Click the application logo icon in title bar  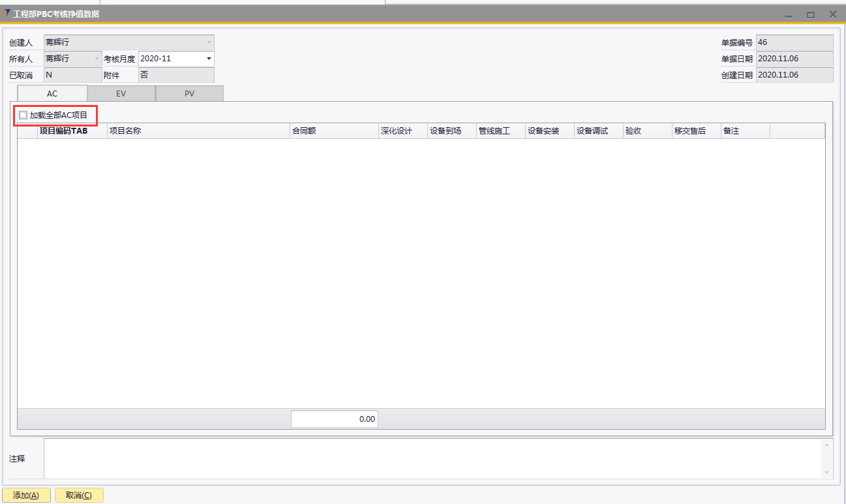click(7, 14)
